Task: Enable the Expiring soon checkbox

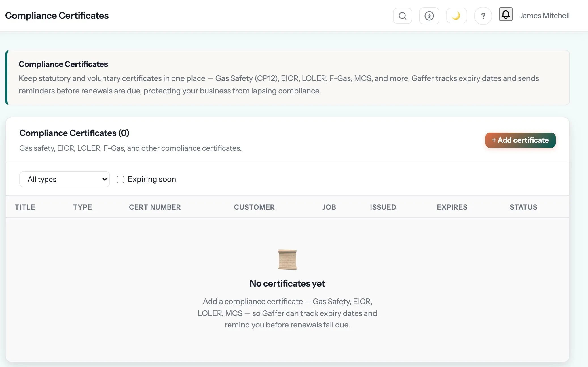Action: (120, 180)
